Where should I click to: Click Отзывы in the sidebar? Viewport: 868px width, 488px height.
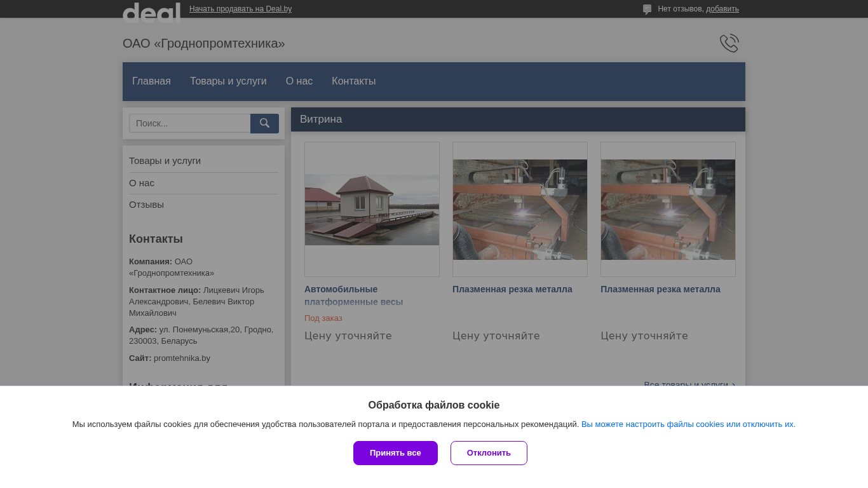(146, 205)
